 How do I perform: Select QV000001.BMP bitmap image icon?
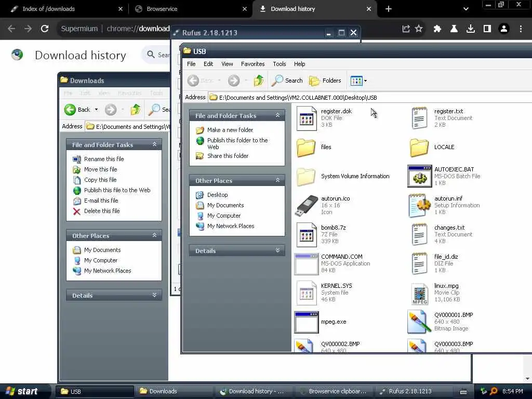coord(418,322)
